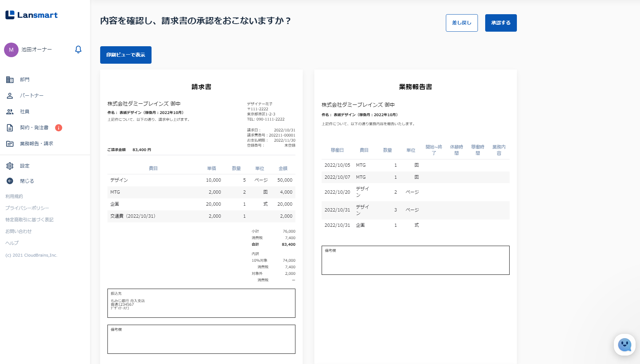The image size is (640, 364).
Task: Click the 閉じる back arrow icon
Action: [10, 181]
